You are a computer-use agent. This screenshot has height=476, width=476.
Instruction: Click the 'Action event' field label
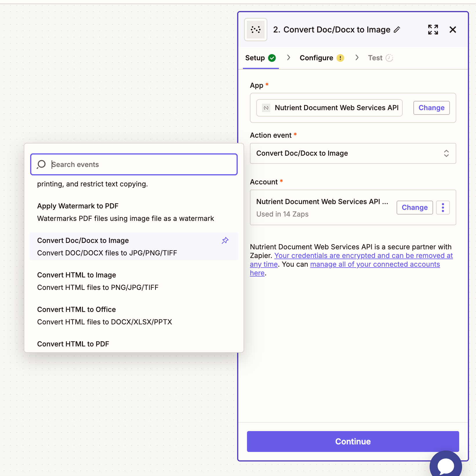click(271, 135)
